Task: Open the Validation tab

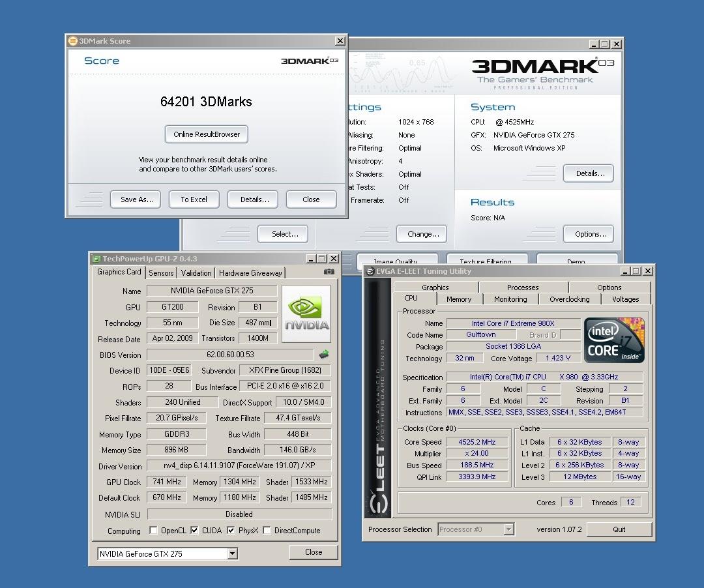Action: coord(196,273)
